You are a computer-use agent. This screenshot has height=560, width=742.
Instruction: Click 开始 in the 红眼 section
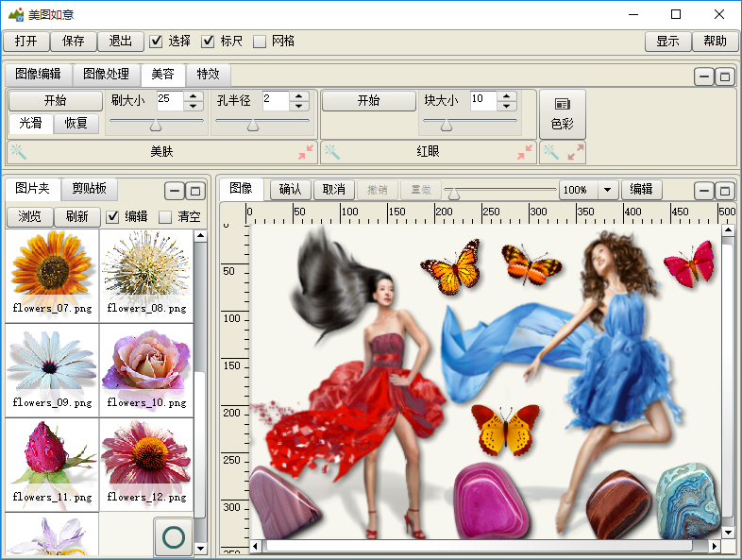[368, 100]
